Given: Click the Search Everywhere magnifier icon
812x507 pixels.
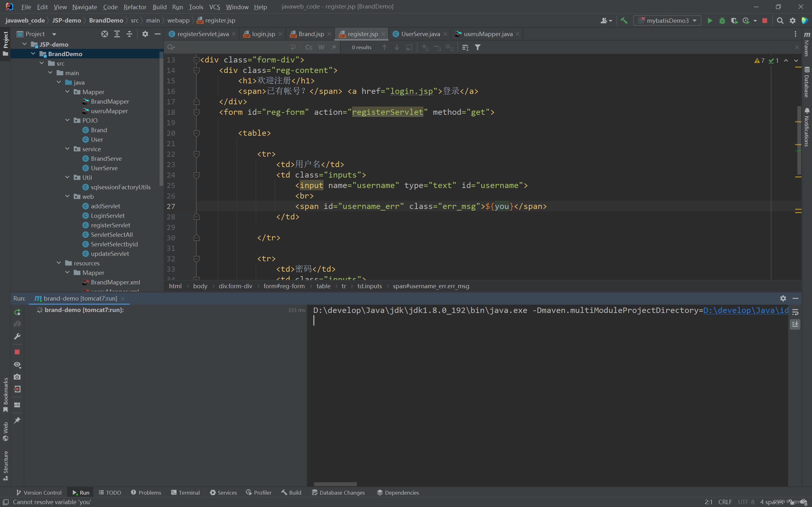Looking at the screenshot, I should click(x=780, y=21).
